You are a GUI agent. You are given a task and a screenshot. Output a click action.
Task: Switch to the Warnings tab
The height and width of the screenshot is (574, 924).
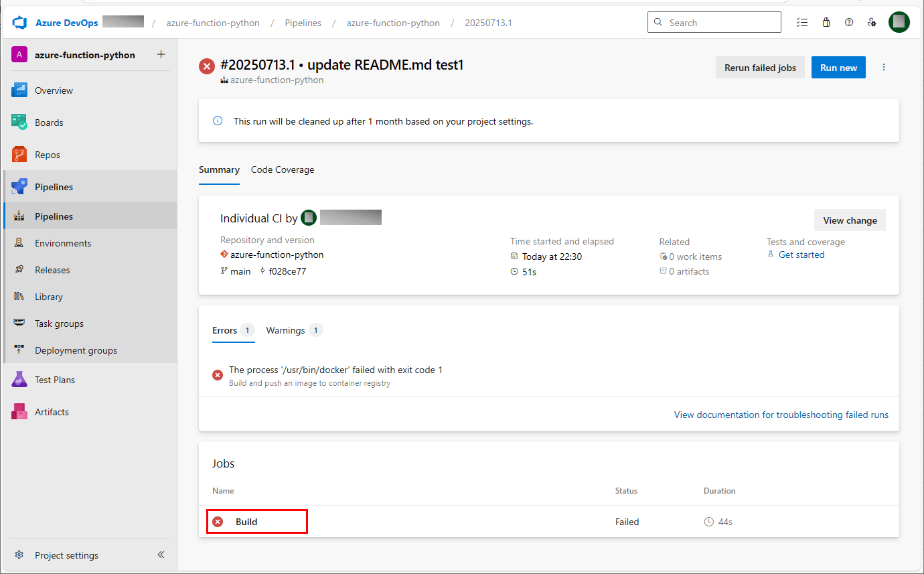(x=294, y=330)
